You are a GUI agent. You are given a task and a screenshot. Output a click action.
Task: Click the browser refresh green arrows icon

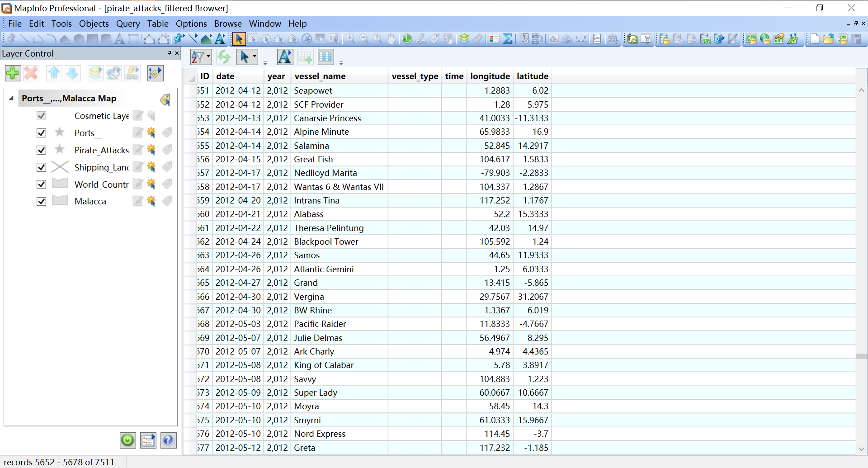(x=224, y=57)
